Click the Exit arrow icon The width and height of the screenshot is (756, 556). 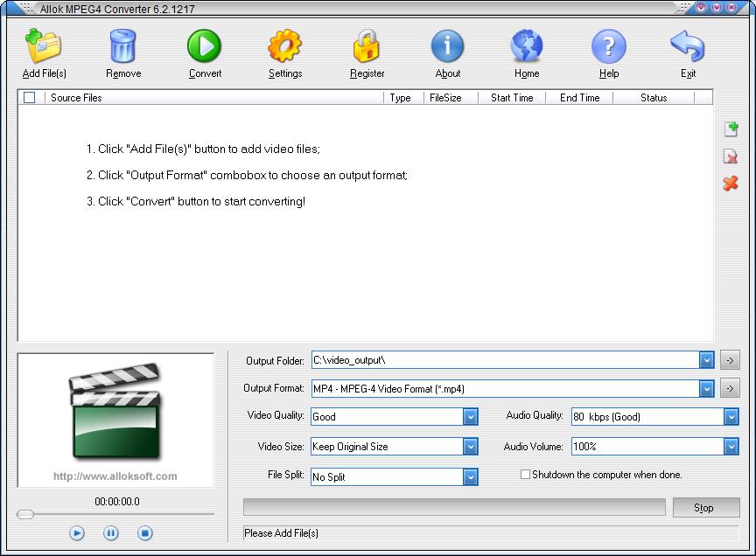pos(688,46)
